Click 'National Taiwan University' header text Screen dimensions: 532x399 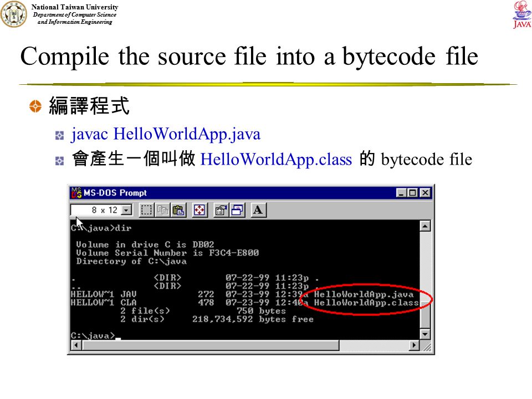click(75, 7)
